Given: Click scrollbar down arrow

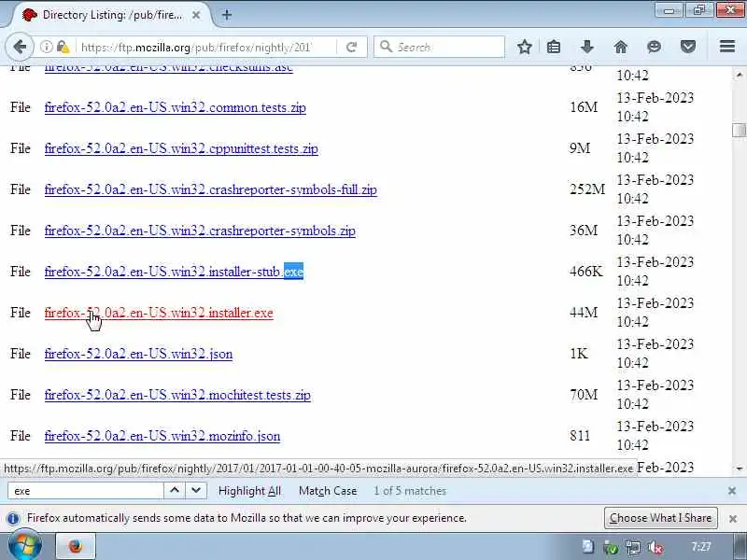Looking at the screenshot, I should tap(739, 469).
